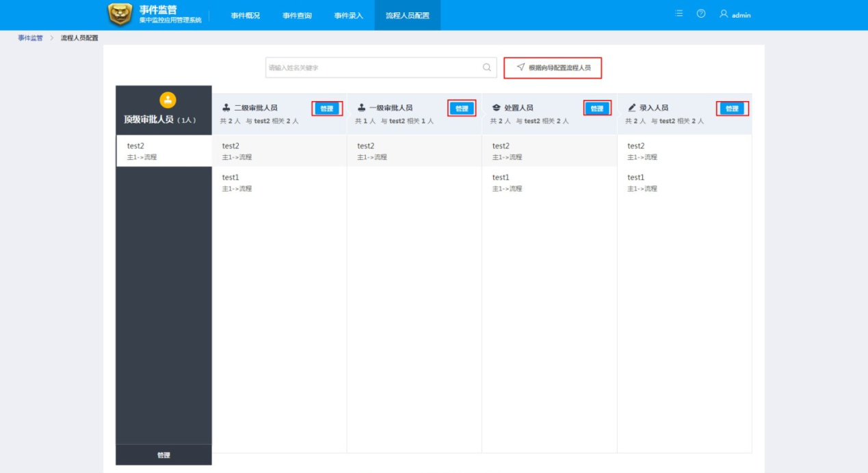The image size is (868, 473).
Task: Open the list menu icon in header
Action: [x=679, y=14]
